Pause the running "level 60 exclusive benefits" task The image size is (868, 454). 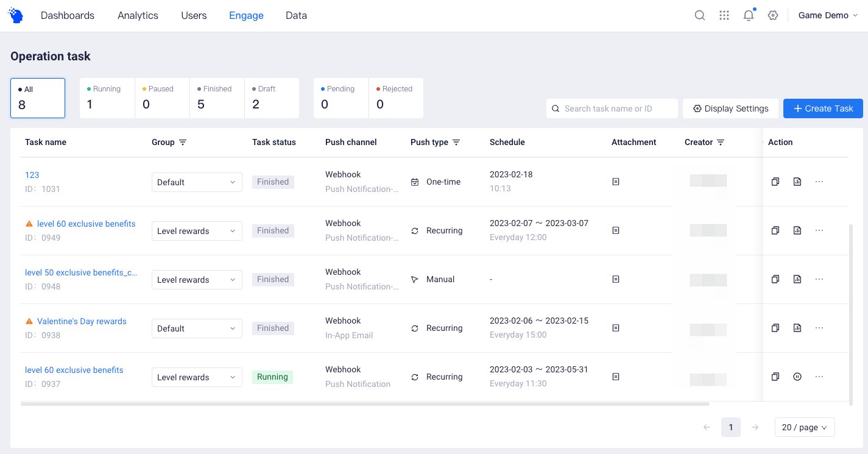tap(797, 377)
